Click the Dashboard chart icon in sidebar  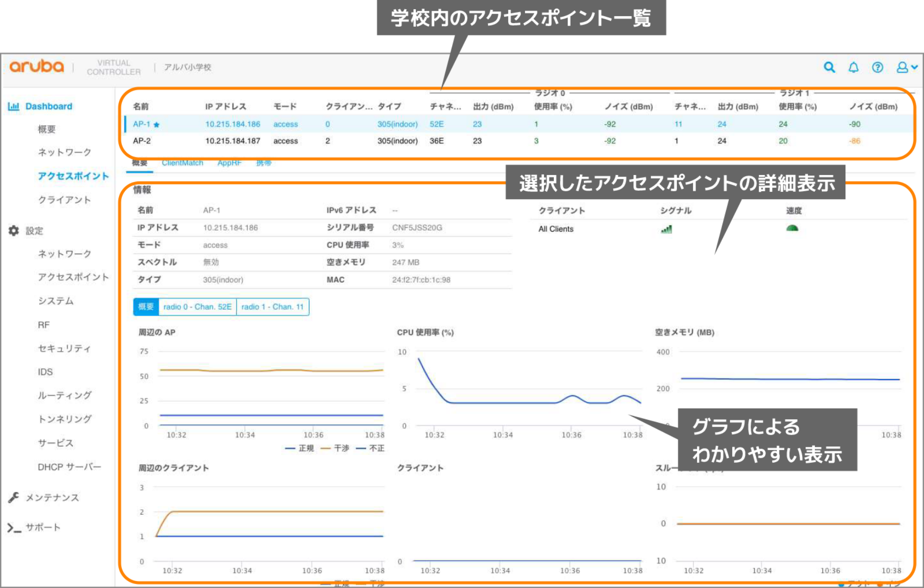(14, 106)
